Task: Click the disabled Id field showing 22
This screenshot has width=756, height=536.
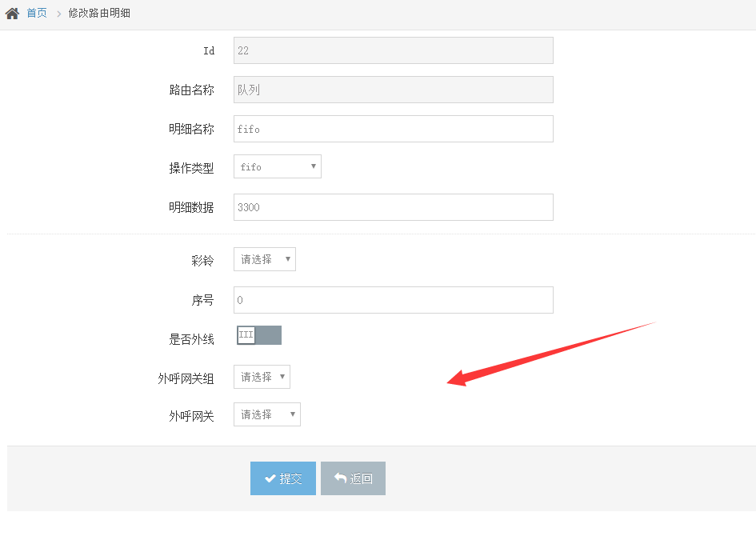Action: 393,50
